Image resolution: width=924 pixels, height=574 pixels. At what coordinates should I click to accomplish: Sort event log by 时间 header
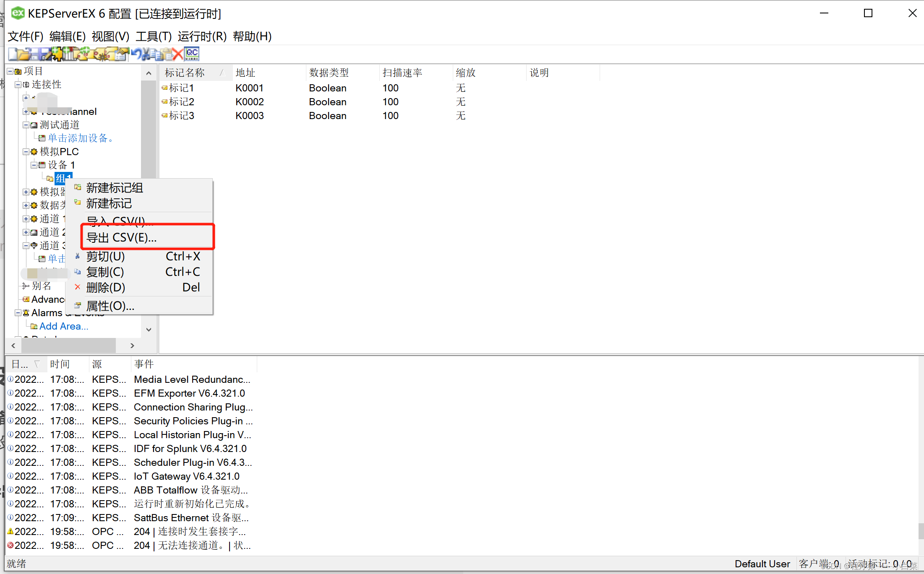[x=68, y=364]
